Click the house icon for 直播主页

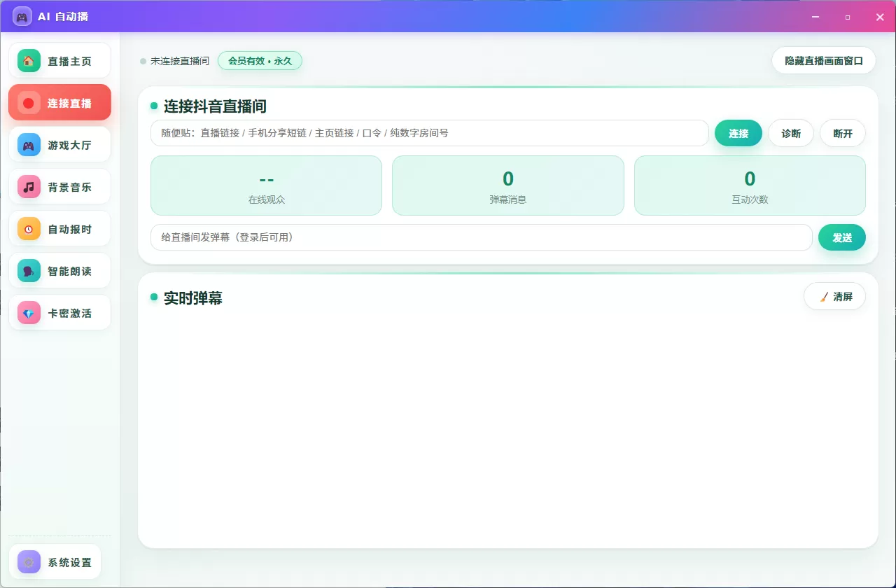29,61
